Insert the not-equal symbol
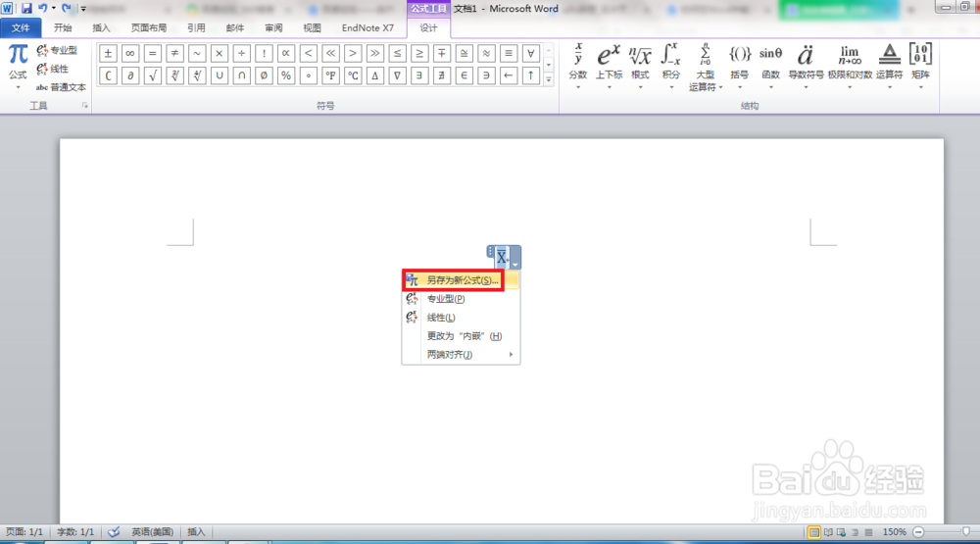 (174, 54)
